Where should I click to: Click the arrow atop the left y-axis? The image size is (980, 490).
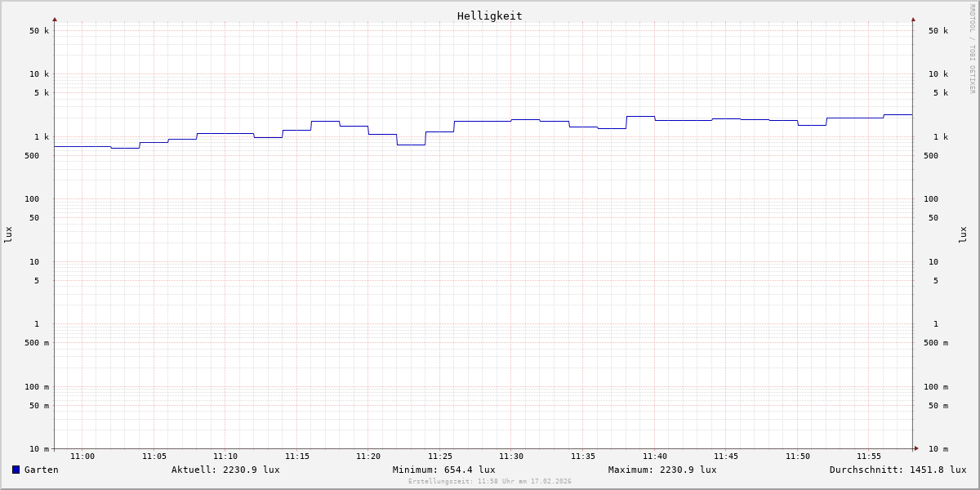coord(55,19)
